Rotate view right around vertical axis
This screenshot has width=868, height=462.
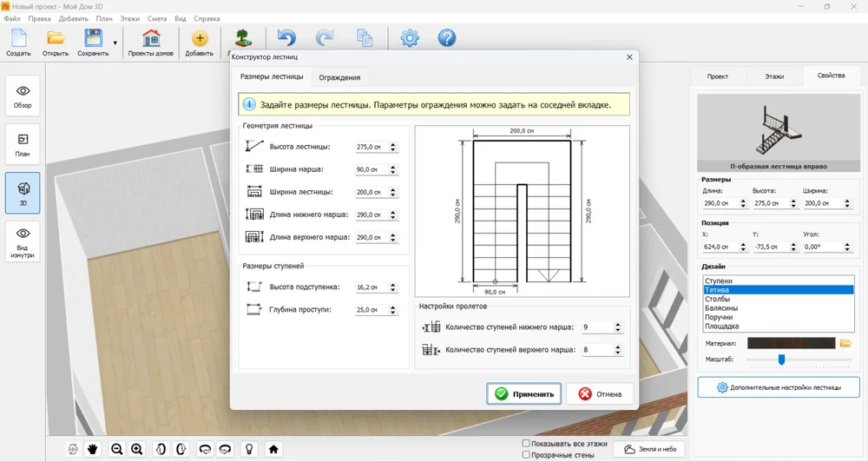[181, 449]
